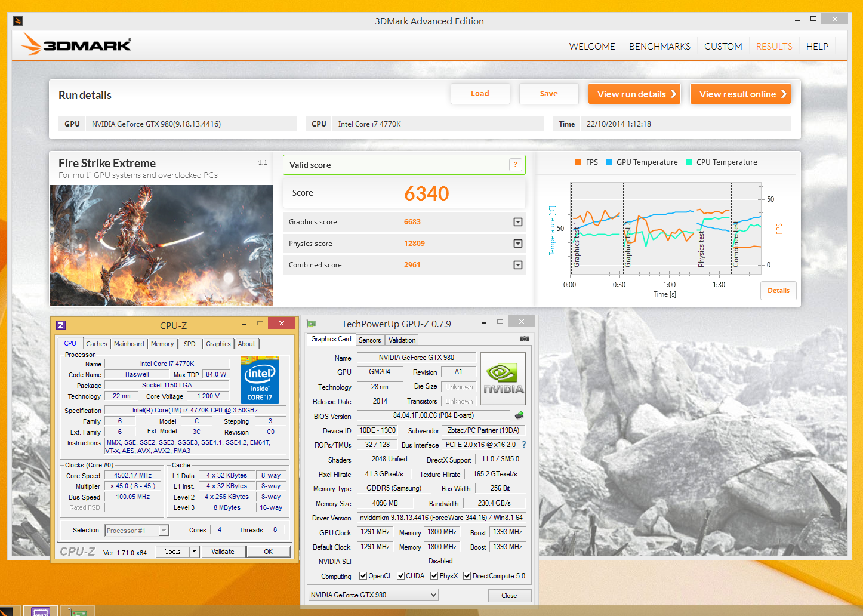Click the CPU-Z Core Speed value 4502.17 MHz
The height and width of the screenshot is (616, 863).
click(133, 476)
